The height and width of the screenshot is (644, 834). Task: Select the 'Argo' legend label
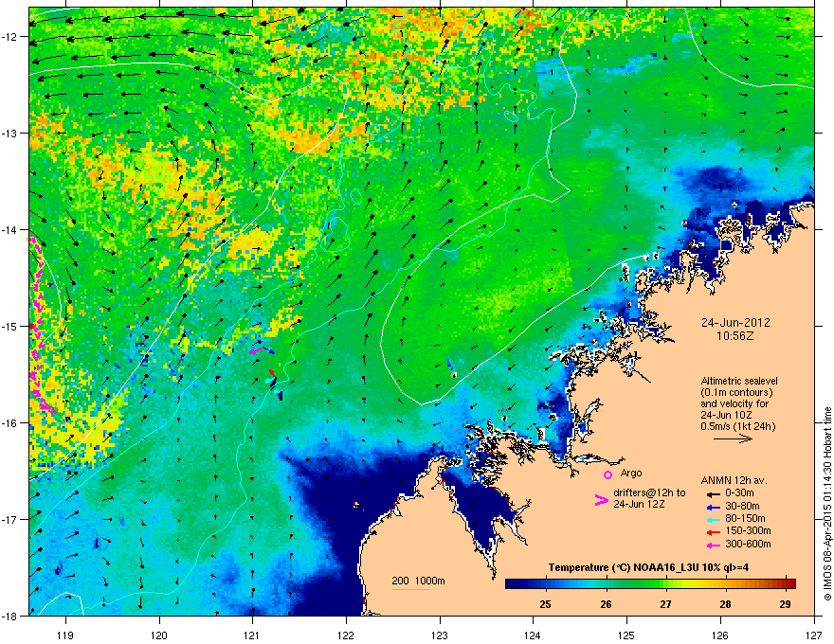coord(631,473)
